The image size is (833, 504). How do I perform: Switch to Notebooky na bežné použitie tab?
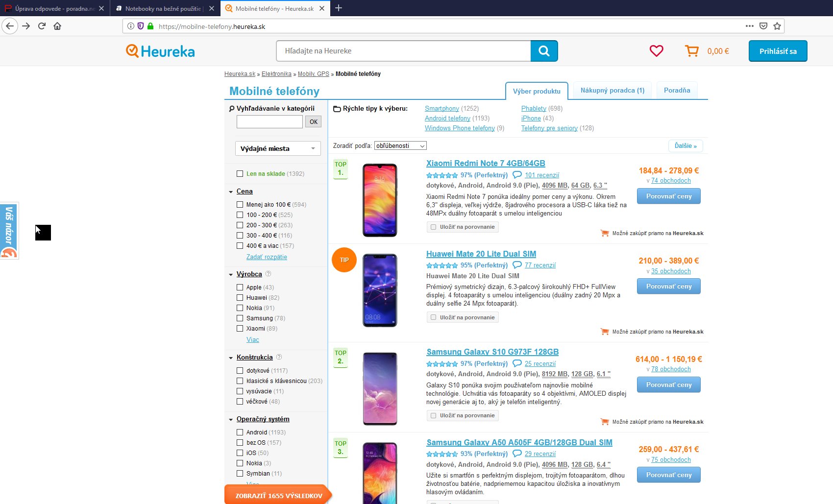click(x=165, y=8)
